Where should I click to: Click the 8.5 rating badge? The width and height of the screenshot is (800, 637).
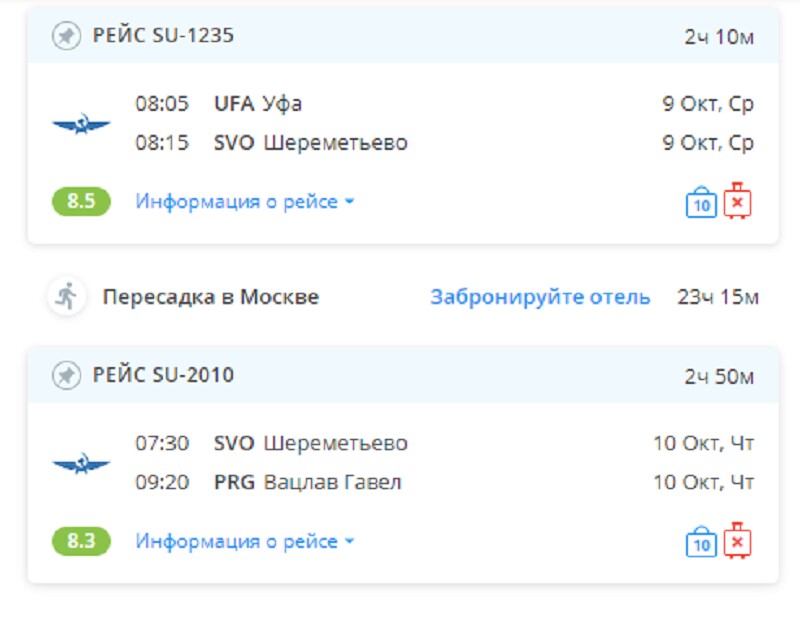pyautogui.click(x=81, y=202)
